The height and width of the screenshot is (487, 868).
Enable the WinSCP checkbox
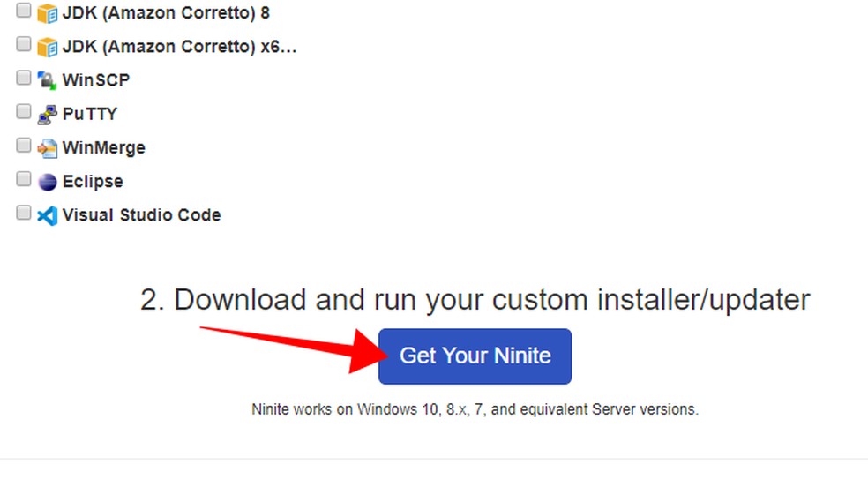pyautogui.click(x=23, y=78)
